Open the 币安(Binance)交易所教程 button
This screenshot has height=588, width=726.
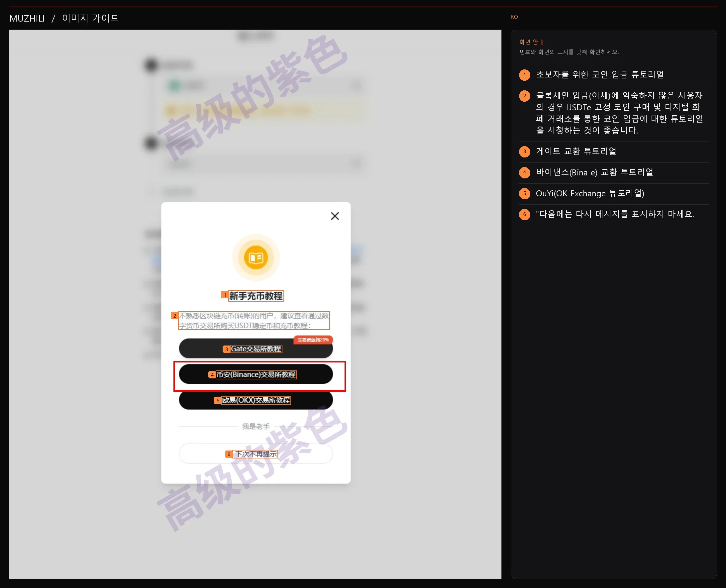256,374
